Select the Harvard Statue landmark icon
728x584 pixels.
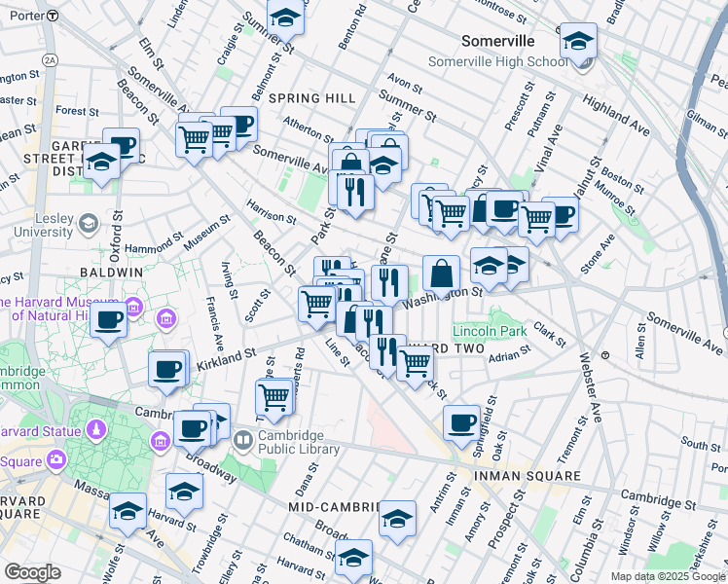(96, 430)
